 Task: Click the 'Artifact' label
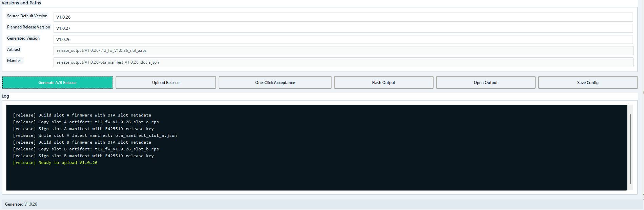point(14,49)
